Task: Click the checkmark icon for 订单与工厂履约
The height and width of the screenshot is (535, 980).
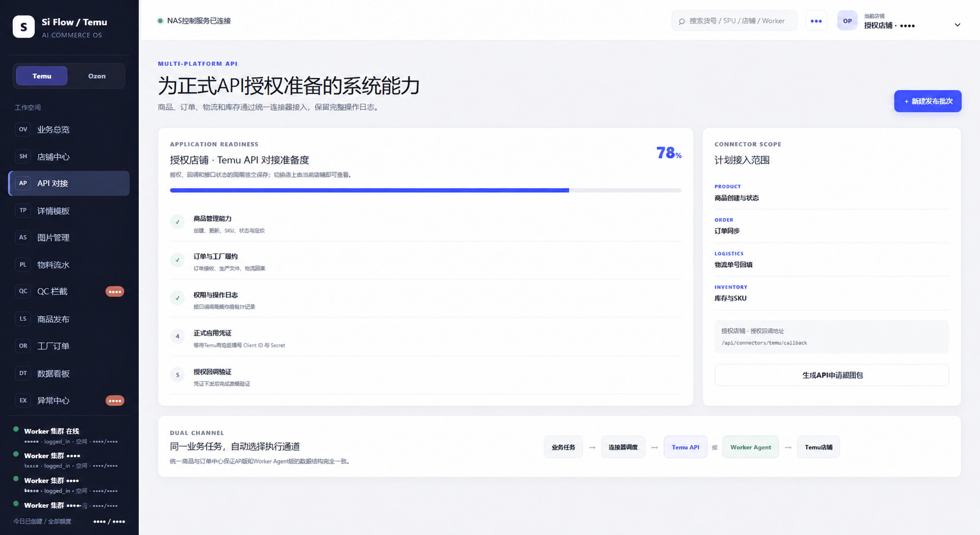Action: 177,260
